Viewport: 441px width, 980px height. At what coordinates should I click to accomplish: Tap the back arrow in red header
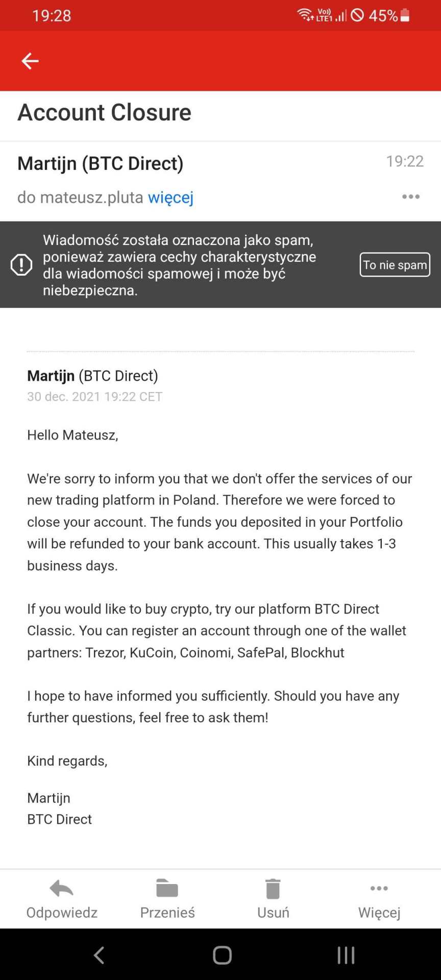[30, 61]
